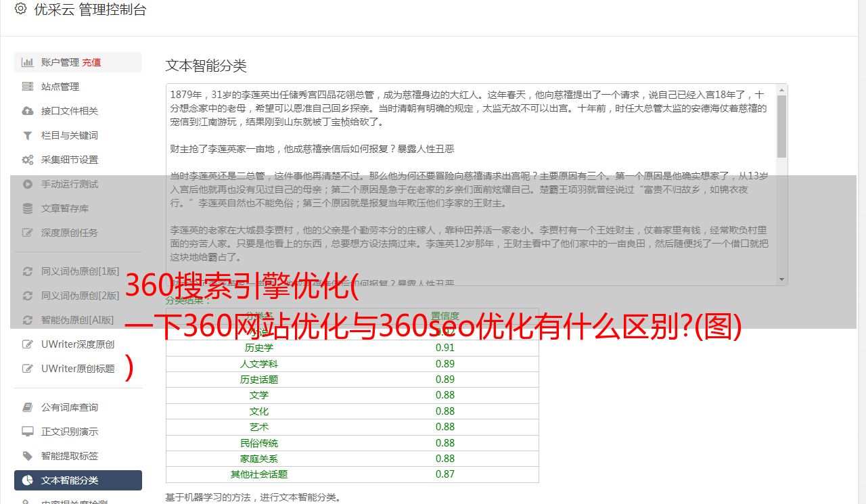Image resolution: width=866 pixels, height=504 pixels.
Task: Select the 文学 category cell
Action: point(259,395)
